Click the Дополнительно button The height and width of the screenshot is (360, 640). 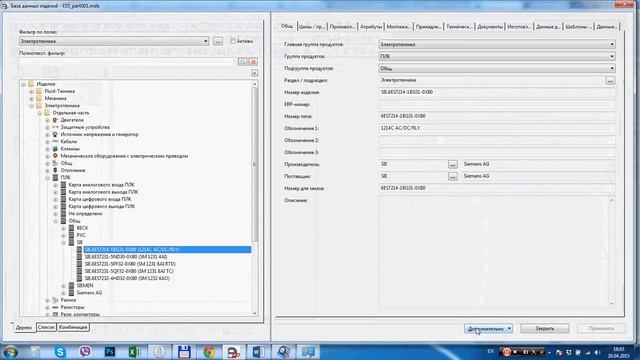488,329
